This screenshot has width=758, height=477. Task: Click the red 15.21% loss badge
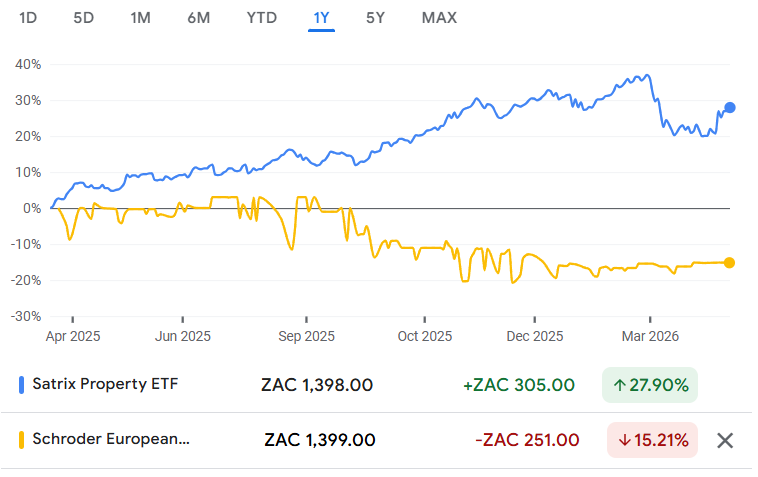tap(653, 440)
